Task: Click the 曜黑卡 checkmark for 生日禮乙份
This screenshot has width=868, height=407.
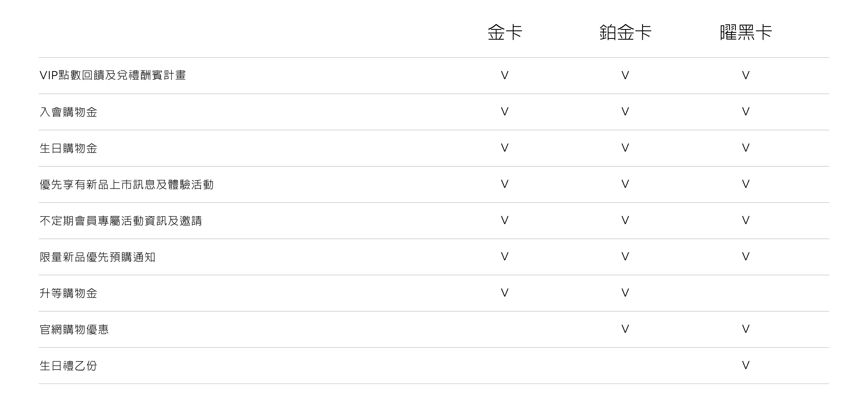Action: tap(746, 365)
